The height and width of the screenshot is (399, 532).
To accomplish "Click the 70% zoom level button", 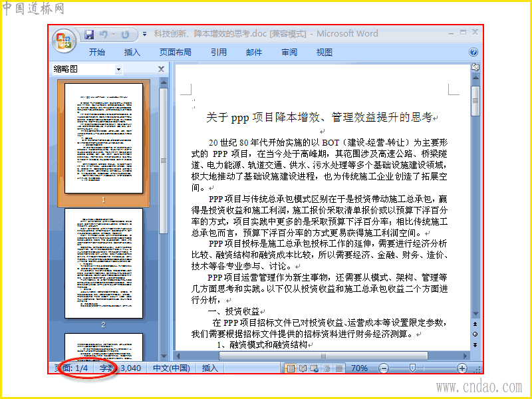I will [x=359, y=368].
